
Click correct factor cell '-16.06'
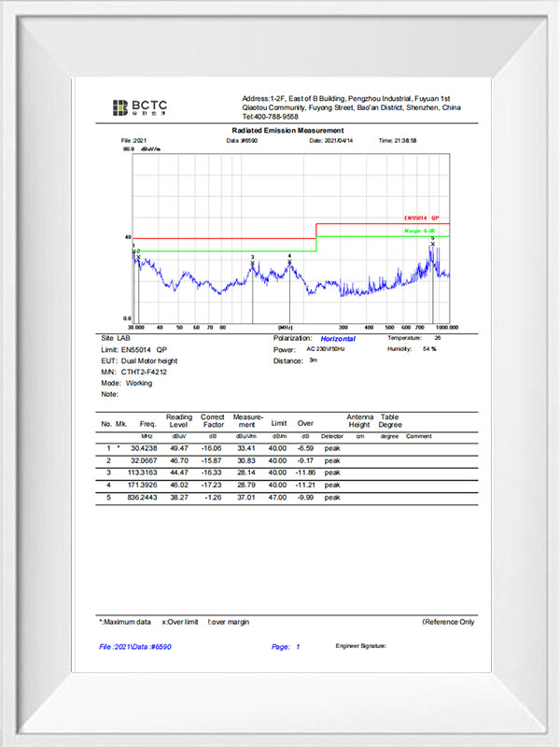click(212, 448)
